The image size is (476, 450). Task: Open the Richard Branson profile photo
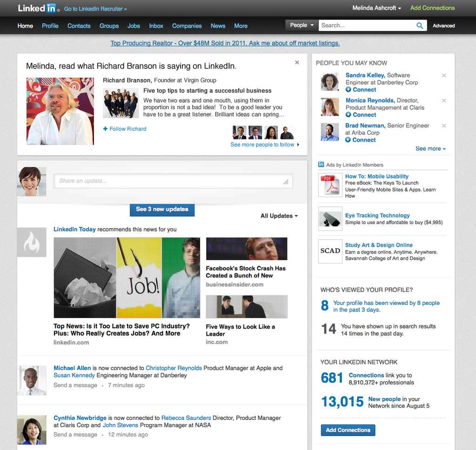[x=60, y=112]
